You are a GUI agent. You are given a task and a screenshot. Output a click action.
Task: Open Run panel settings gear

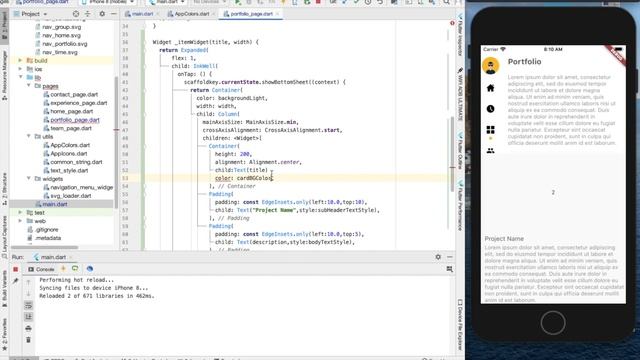click(x=438, y=257)
